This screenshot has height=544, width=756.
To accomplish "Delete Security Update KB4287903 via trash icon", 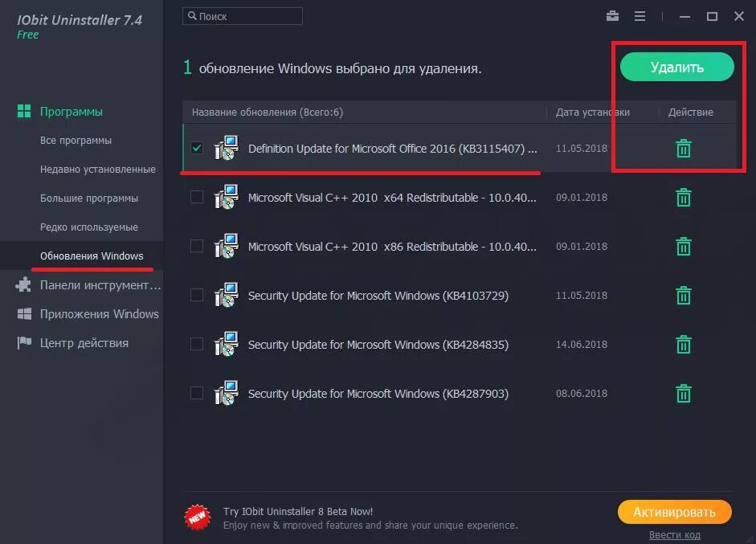I will (683, 394).
